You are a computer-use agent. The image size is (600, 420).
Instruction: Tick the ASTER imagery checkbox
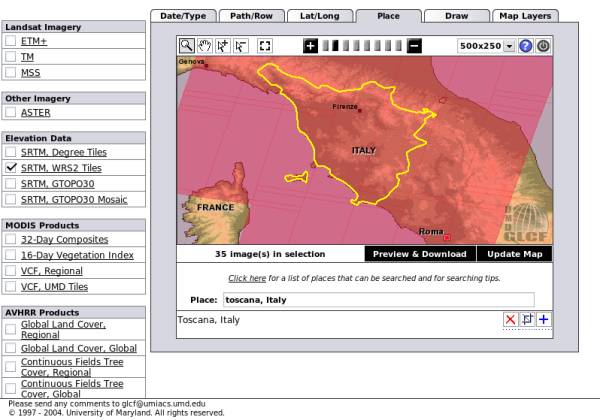tap(10, 113)
